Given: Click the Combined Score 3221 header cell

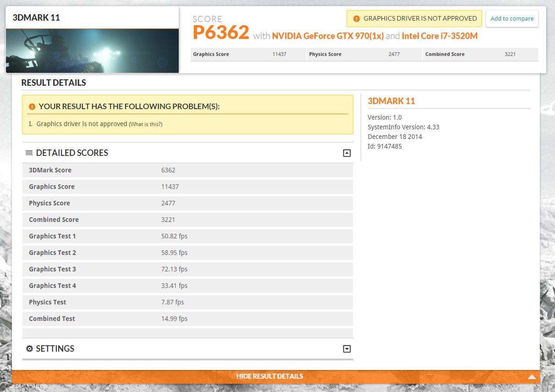Looking at the screenshot, I should tap(480, 54).
